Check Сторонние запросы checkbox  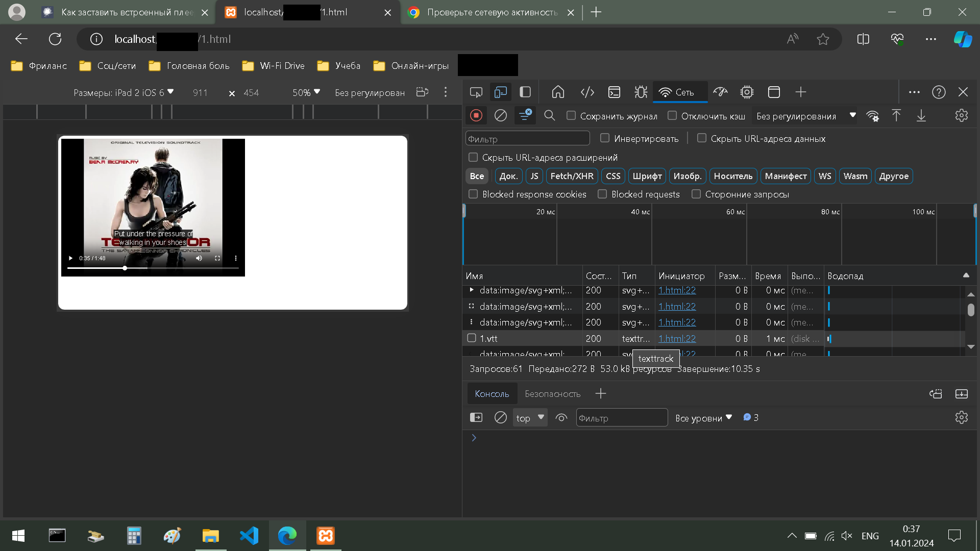pos(696,194)
